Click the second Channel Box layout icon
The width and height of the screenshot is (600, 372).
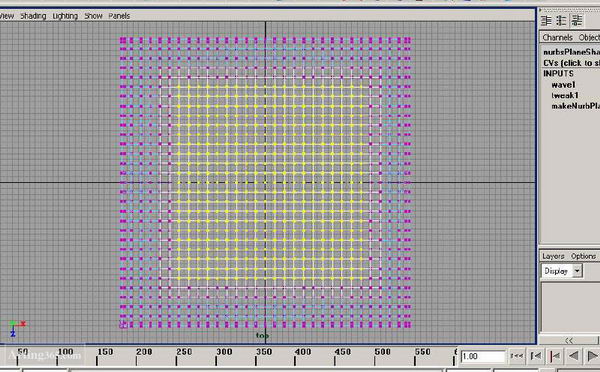click(561, 20)
